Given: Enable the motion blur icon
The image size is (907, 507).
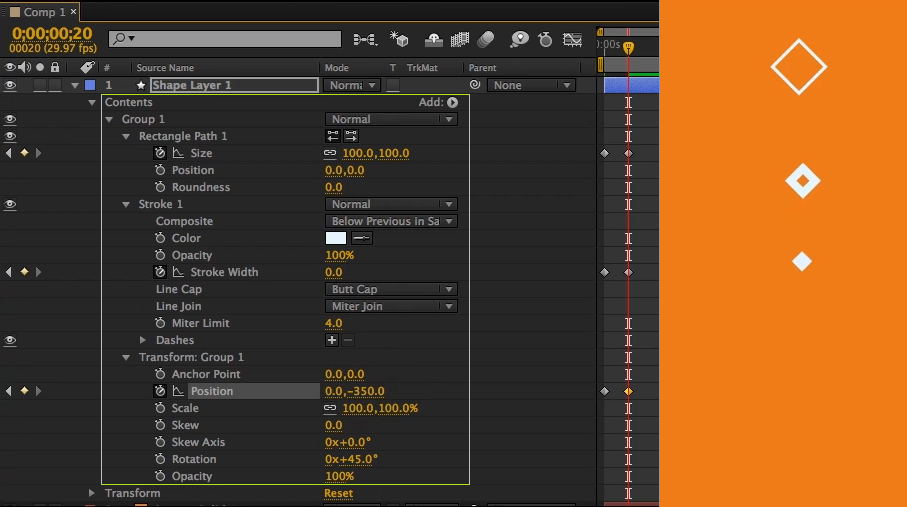Looking at the screenshot, I should pos(486,39).
